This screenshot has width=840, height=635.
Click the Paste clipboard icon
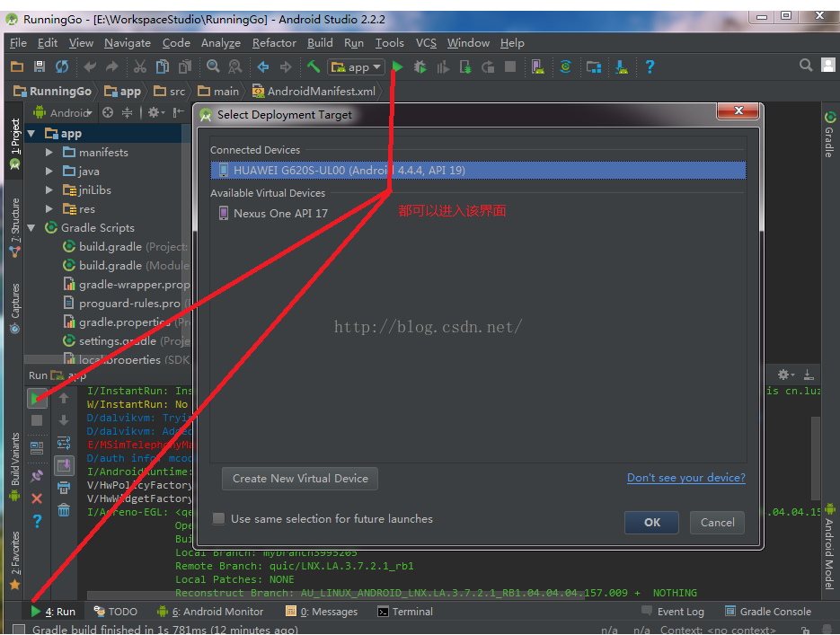click(185, 67)
